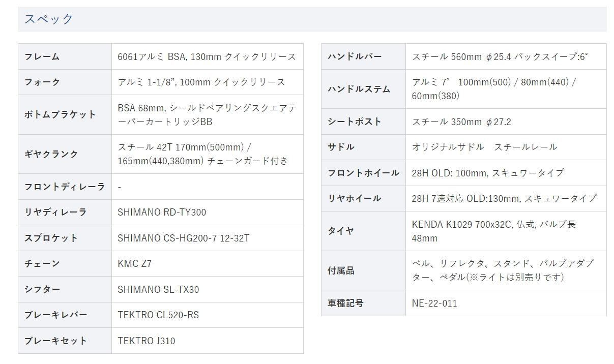Select the フォーク label cell

click(65, 82)
